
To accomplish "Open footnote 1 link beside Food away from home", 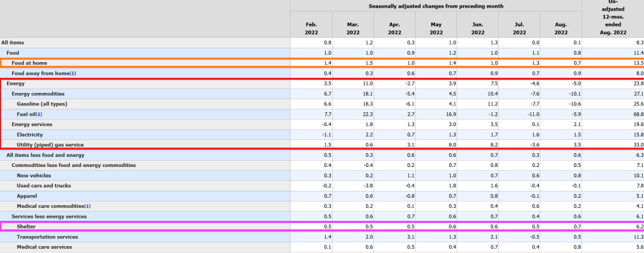I will 72,73.
